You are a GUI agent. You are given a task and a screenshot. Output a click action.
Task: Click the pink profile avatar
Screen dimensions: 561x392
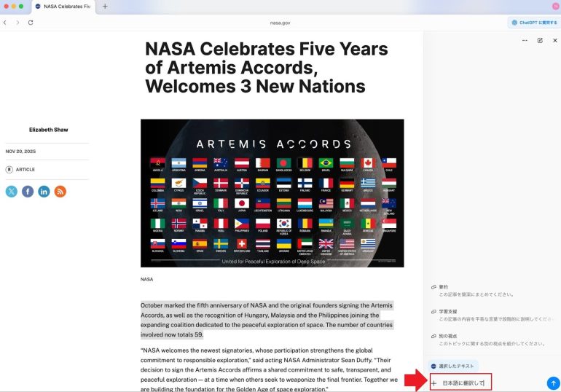pos(555,6)
